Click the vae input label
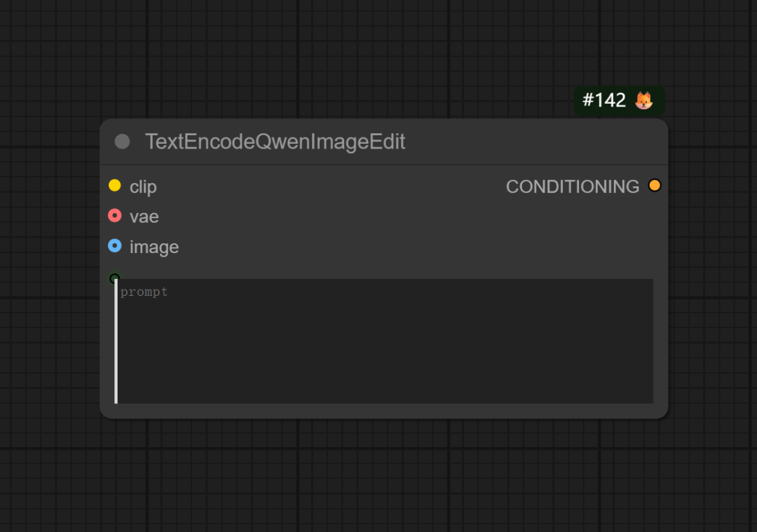This screenshot has height=532, width=757. coord(144,217)
